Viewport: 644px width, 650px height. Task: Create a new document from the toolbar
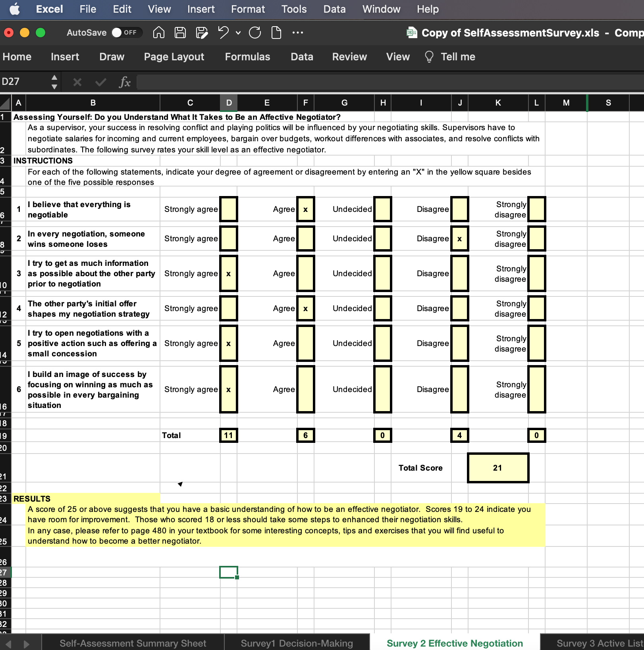coord(276,33)
